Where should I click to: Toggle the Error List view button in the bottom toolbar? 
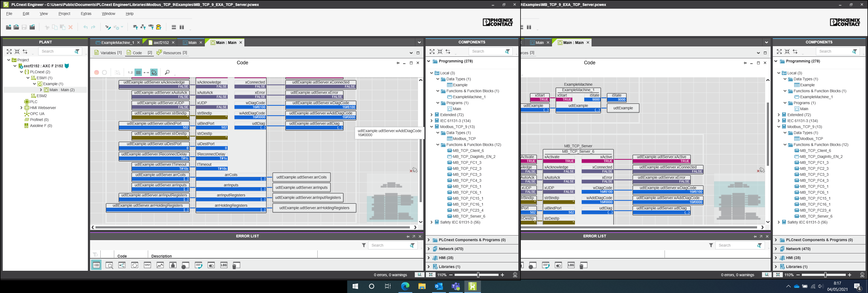pyautogui.click(x=96, y=265)
